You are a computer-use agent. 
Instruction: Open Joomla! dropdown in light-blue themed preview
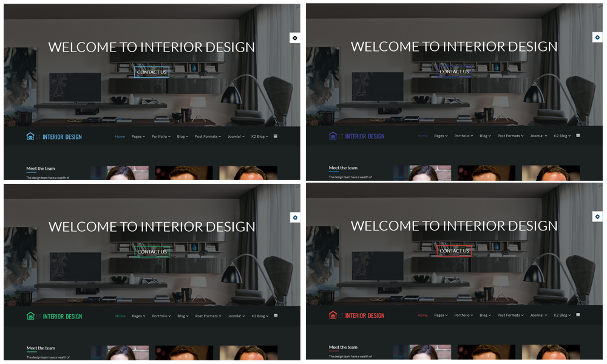click(x=236, y=136)
